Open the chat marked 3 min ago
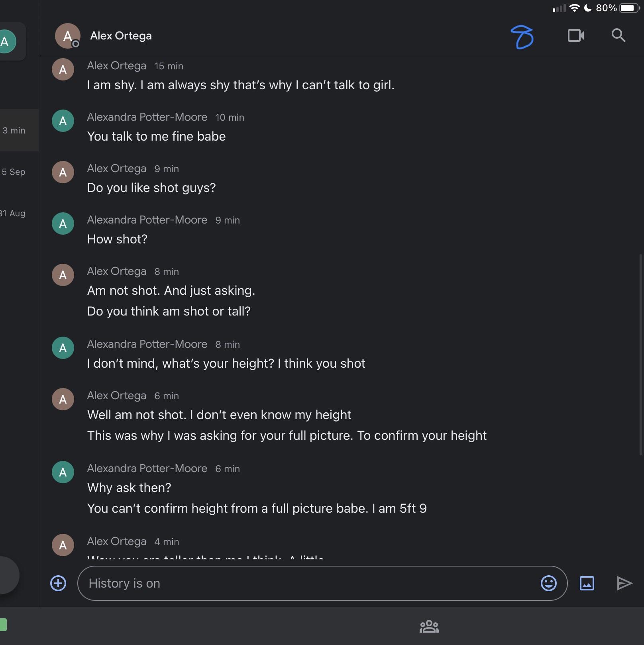 tap(16, 130)
